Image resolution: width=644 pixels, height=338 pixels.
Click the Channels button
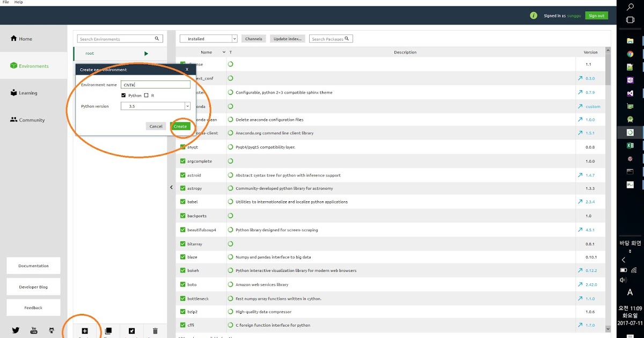254,39
